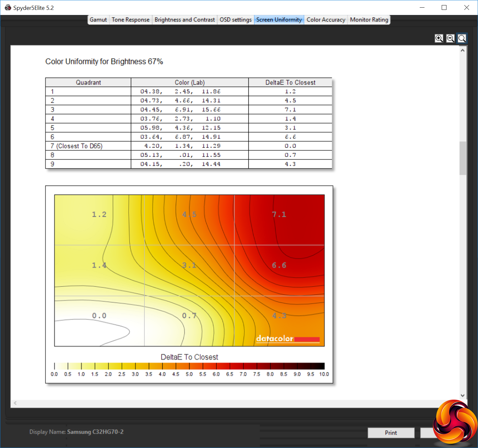
Task: Click Lab value '04.15, .20, 14.44' in table
Action: point(180,164)
